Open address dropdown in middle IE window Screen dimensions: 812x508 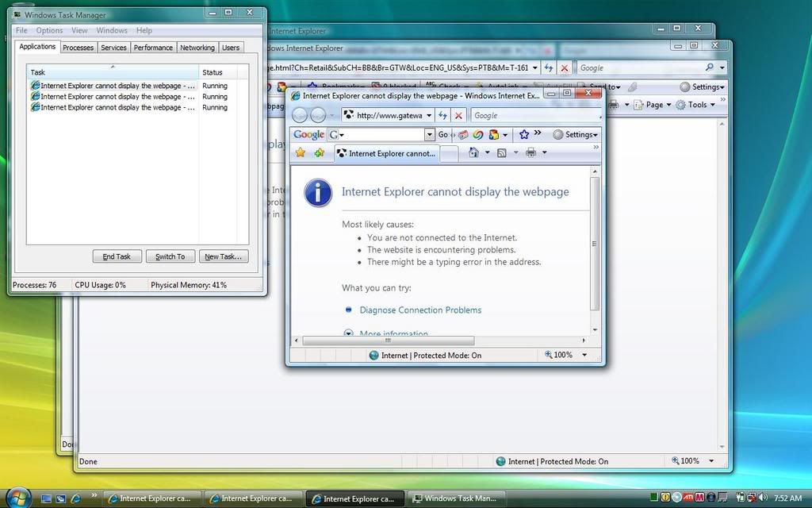pos(535,68)
